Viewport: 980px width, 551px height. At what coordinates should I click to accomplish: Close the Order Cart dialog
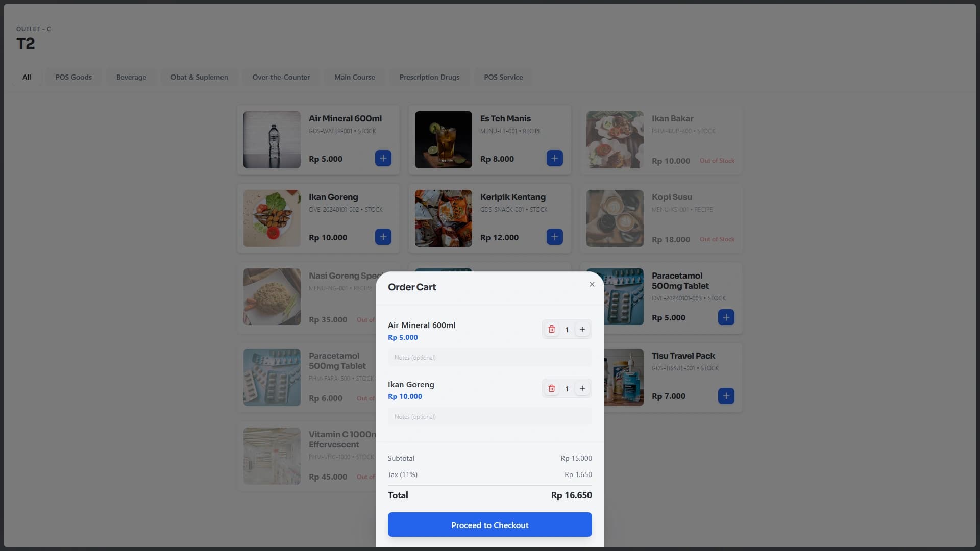[x=592, y=284]
